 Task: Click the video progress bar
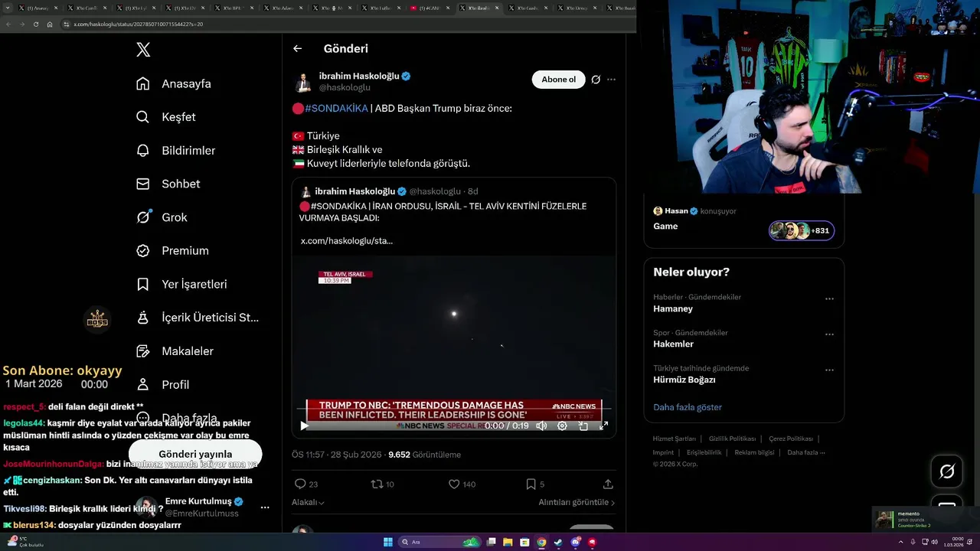tap(453, 409)
